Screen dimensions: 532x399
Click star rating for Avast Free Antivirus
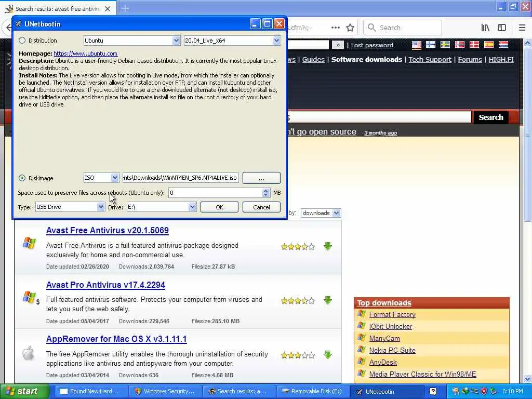tap(298, 247)
